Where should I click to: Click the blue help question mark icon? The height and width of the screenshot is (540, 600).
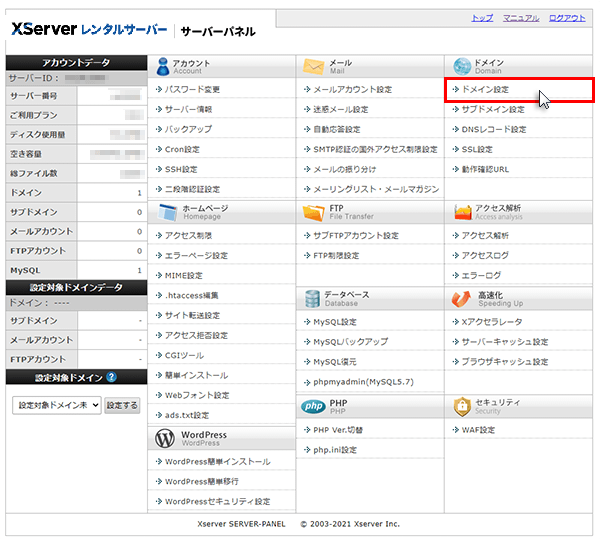tap(112, 377)
